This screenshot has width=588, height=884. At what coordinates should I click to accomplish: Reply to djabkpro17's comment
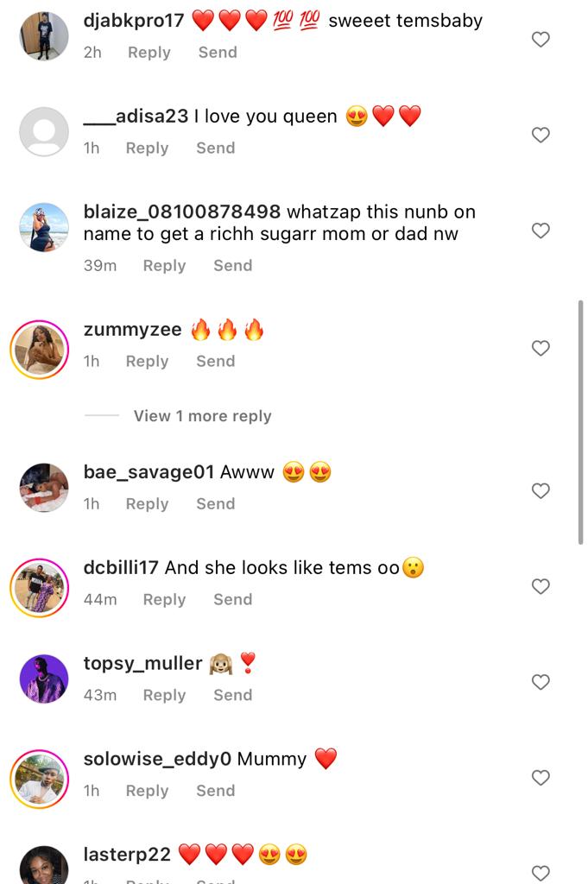[x=149, y=53]
